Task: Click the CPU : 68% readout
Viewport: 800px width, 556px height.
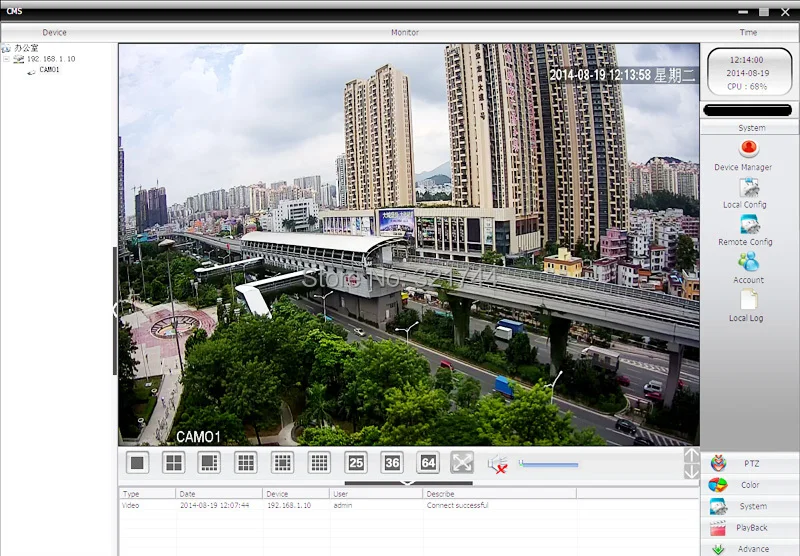Action: 747,87
